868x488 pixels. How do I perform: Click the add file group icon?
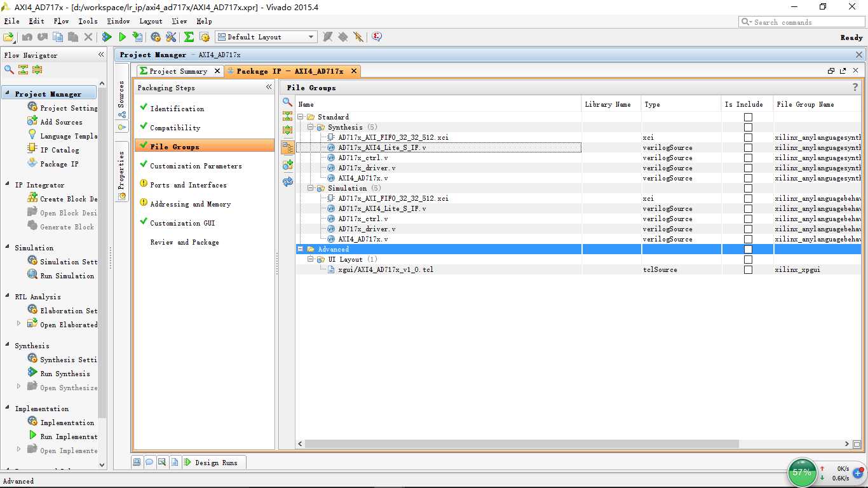click(x=287, y=165)
